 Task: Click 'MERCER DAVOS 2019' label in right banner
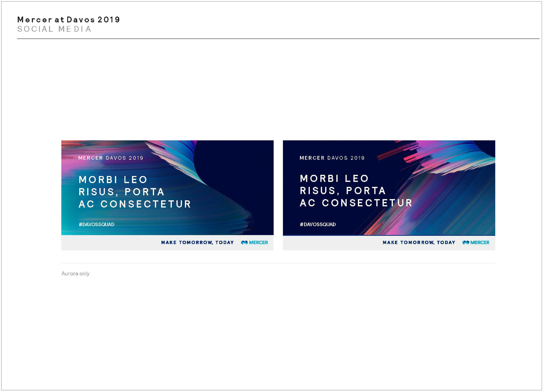(x=332, y=158)
